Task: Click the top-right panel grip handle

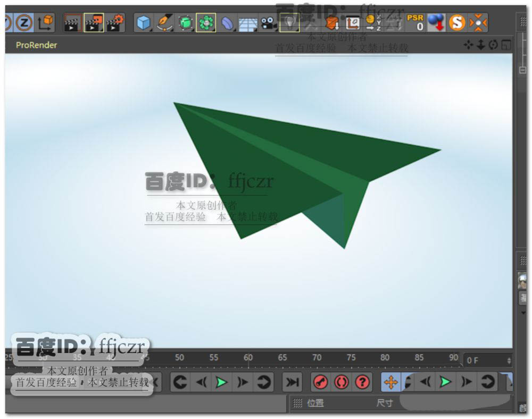Action: [523, 21]
